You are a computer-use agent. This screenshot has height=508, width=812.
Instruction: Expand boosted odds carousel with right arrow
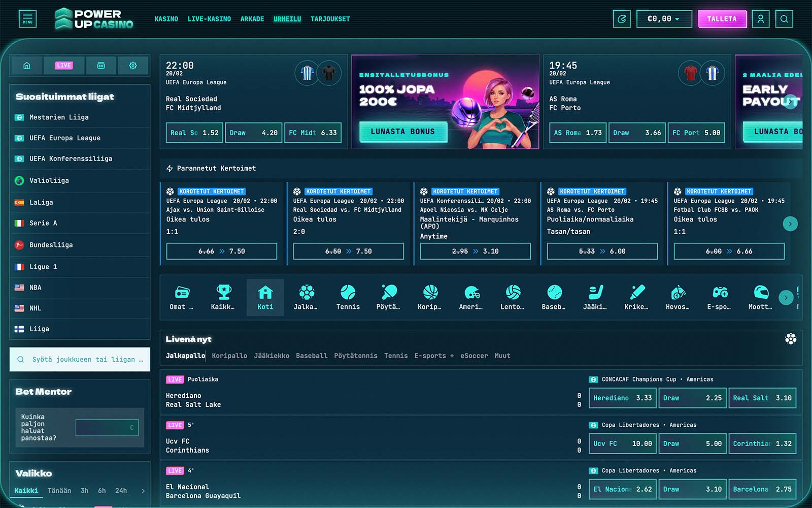[790, 224]
